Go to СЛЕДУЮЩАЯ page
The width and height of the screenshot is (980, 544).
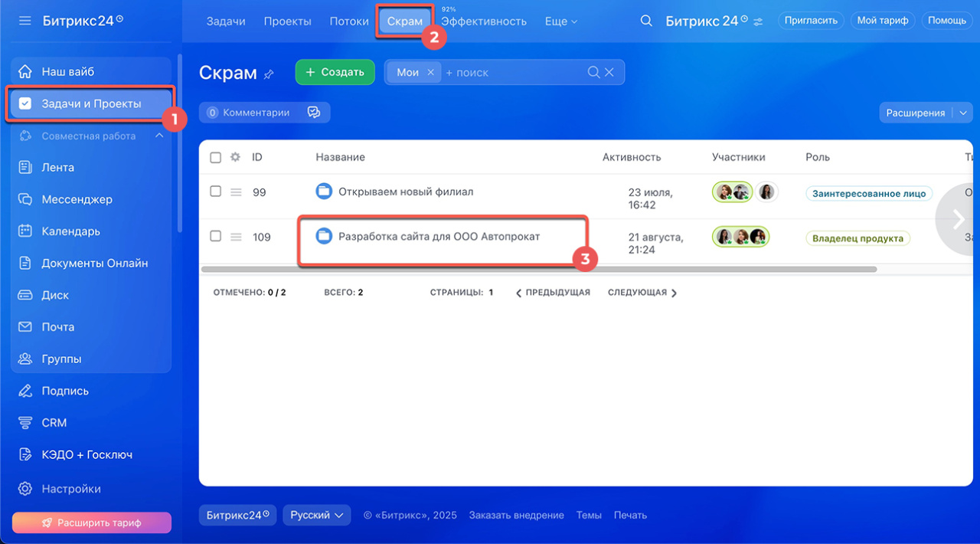642,293
